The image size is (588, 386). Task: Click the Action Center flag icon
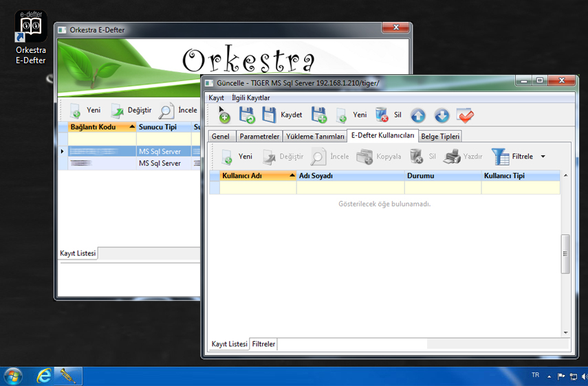pyautogui.click(x=561, y=376)
